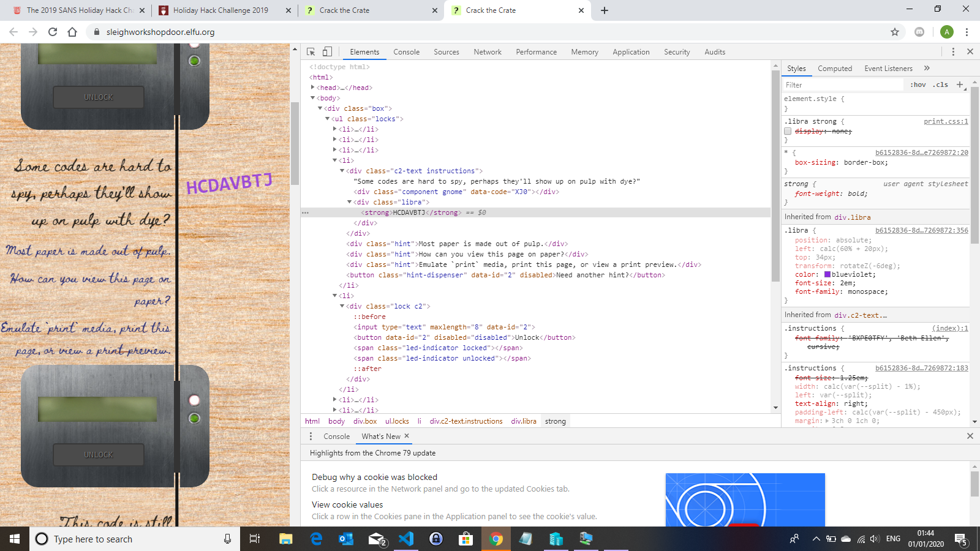Open Chrome profile avatar A
Image resolution: width=980 pixels, height=551 pixels.
[947, 32]
